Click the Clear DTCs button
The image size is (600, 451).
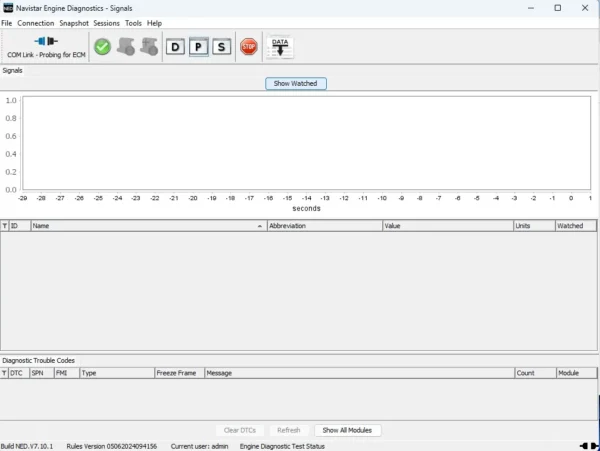click(240, 430)
